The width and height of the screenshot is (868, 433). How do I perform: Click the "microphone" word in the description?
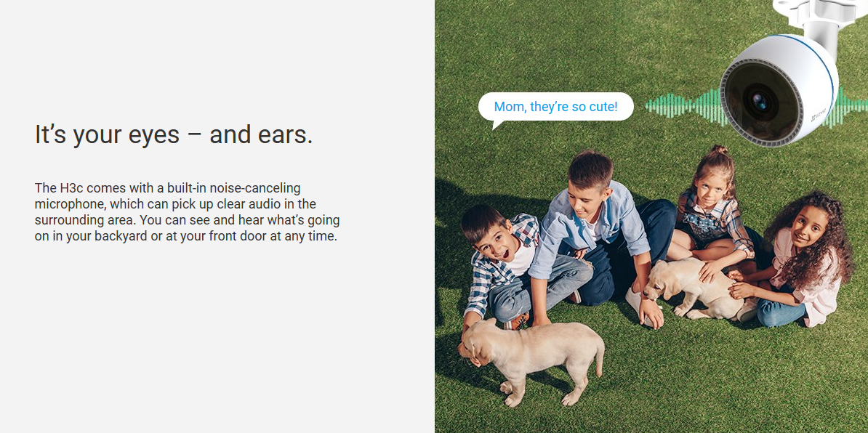coord(70,204)
